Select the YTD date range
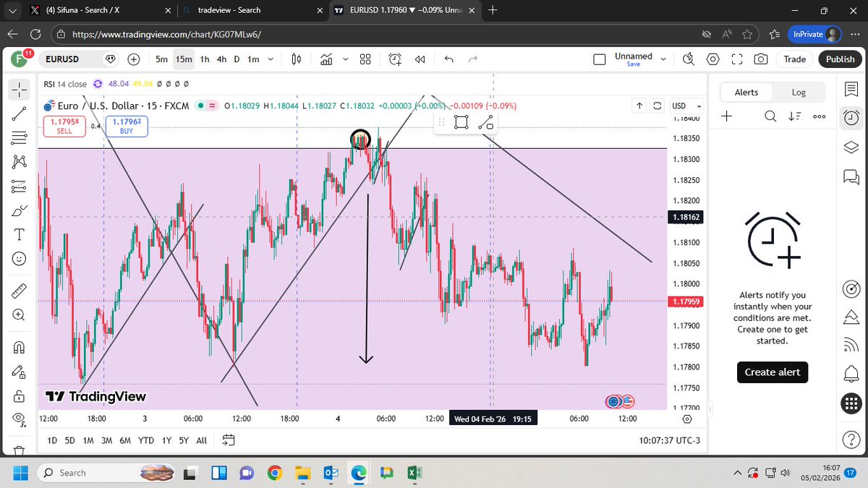 145,440
